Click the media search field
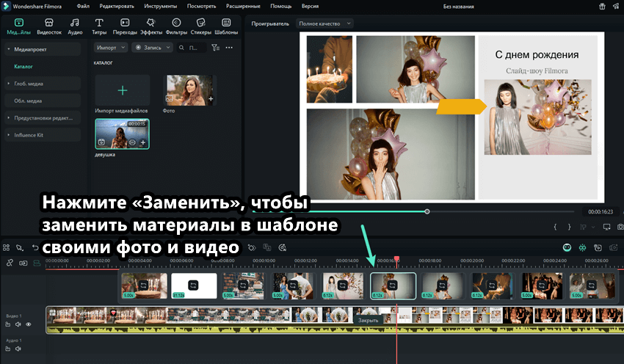Image resolution: width=624 pixels, height=364 pixels. click(x=192, y=48)
